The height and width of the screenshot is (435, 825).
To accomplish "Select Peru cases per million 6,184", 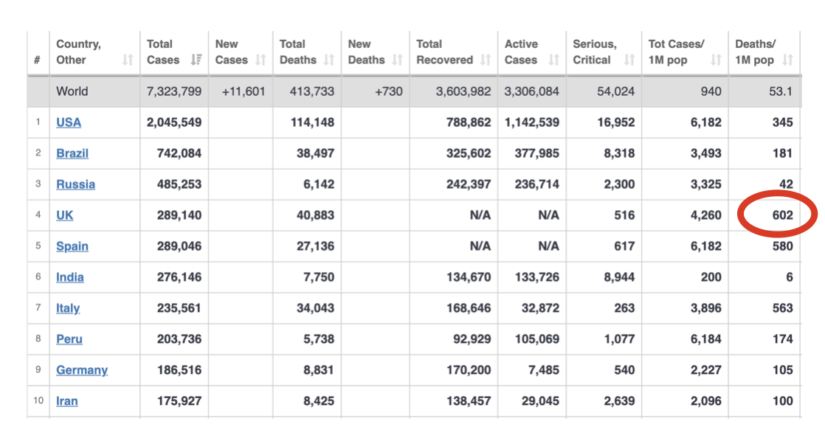I will point(706,339).
